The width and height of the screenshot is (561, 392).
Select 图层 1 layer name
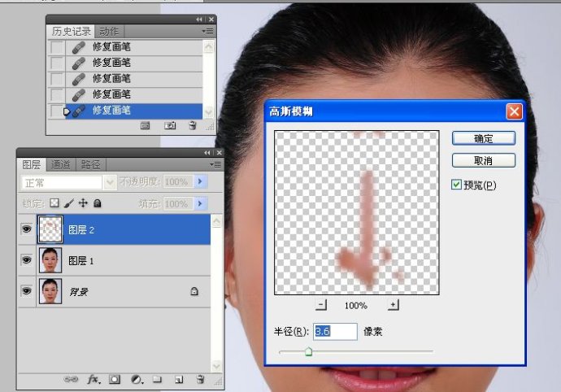coord(80,260)
